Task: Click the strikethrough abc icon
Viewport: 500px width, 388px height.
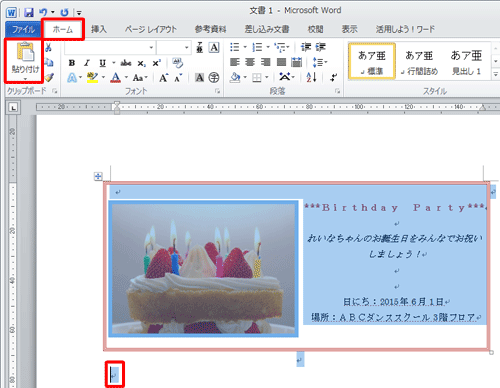Action: pyautogui.click(x=126, y=63)
